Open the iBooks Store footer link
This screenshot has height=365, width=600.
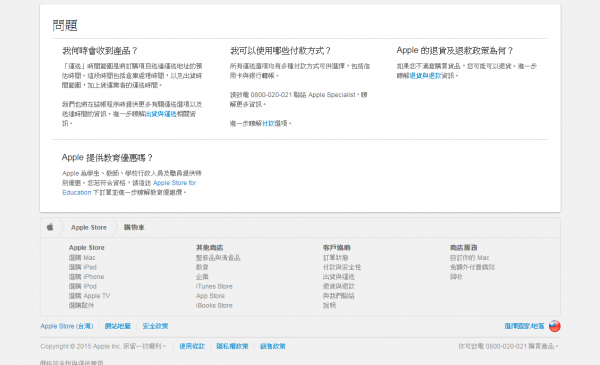click(214, 305)
